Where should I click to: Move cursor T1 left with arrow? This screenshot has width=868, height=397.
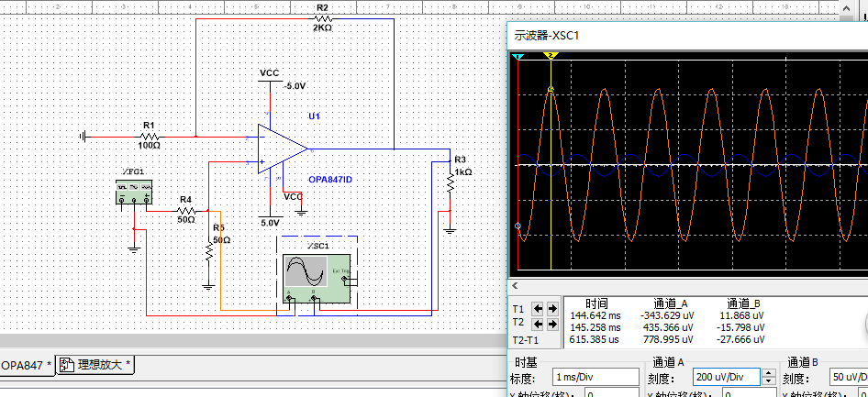click(537, 308)
